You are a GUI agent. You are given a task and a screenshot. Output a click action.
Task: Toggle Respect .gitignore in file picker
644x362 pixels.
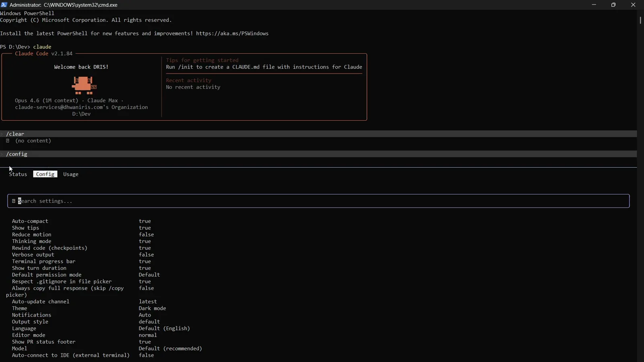coord(81,282)
